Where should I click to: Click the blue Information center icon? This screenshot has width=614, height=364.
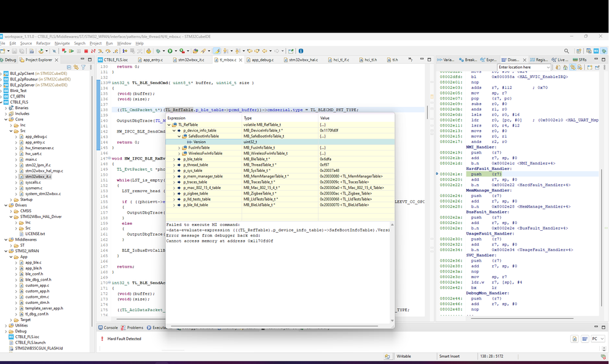(x=301, y=51)
